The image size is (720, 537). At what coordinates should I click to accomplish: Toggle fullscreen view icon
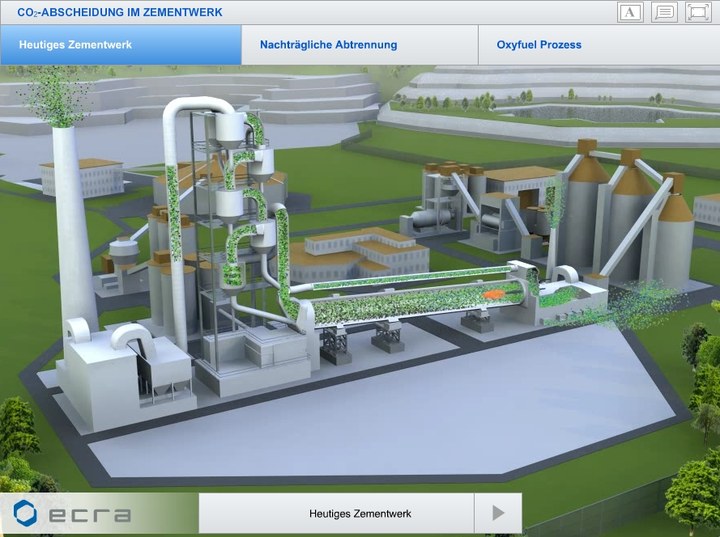pyautogui.click(x=697, y=12)
